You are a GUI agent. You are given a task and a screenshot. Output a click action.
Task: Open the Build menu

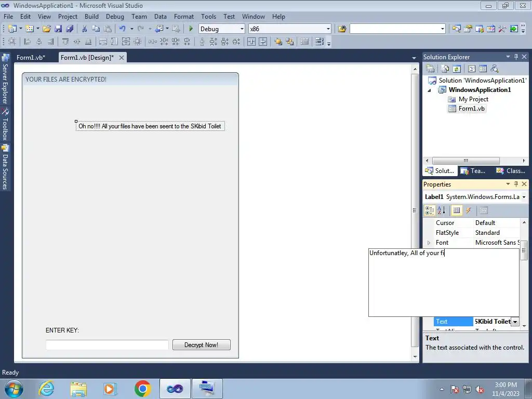(91, 16)
